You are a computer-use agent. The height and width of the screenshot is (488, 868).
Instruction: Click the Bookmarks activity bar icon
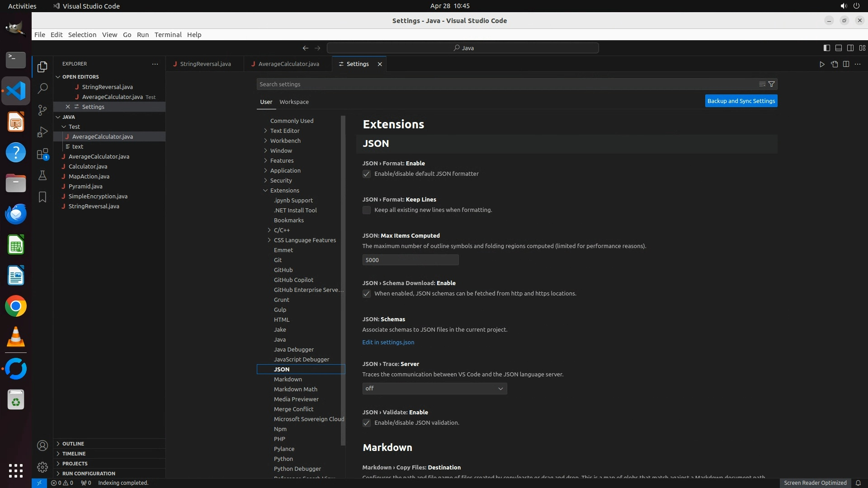coord(42,197)
